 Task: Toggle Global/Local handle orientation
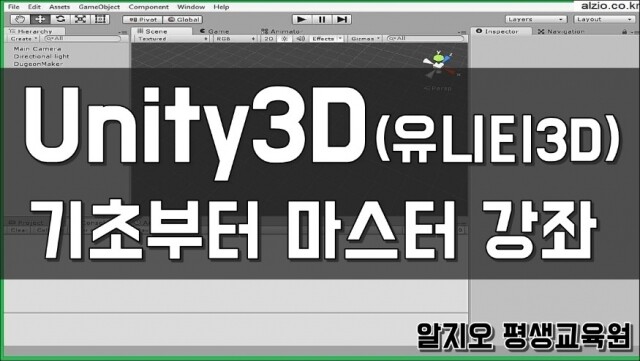click(183, 19)
